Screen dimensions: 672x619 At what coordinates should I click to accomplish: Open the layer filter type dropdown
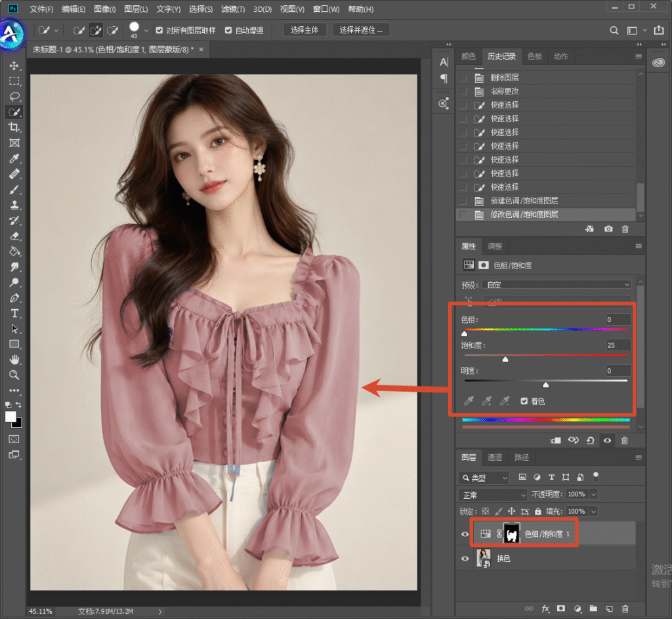(484, 477)
